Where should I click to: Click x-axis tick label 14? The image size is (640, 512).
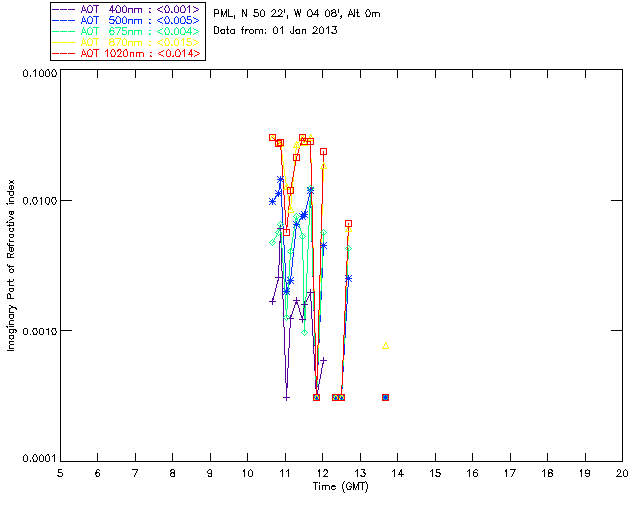(398, 473)
